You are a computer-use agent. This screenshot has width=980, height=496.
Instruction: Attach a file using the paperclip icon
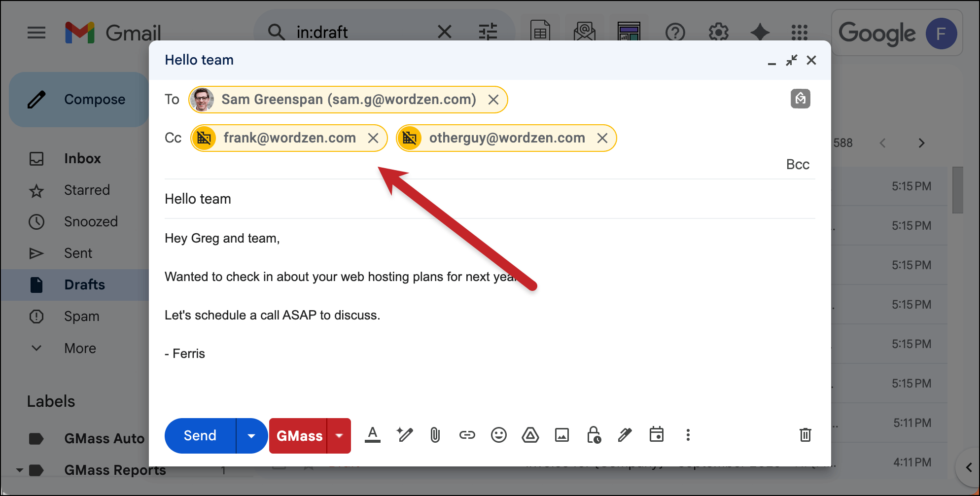435,435
